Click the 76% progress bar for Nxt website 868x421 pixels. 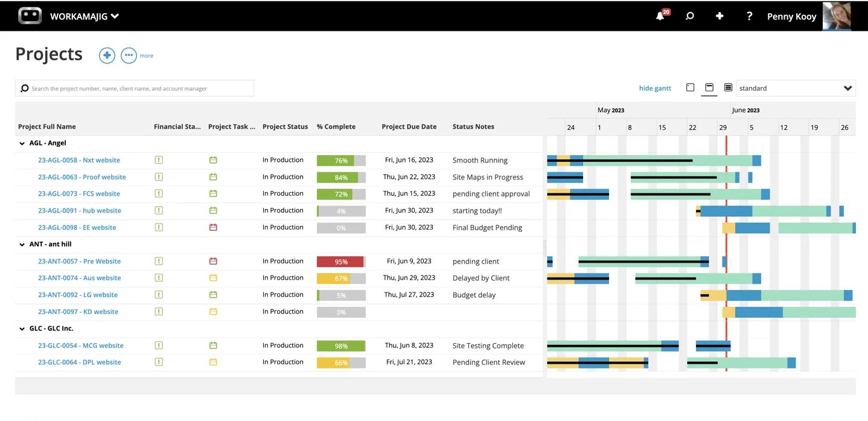click(341, 161)
